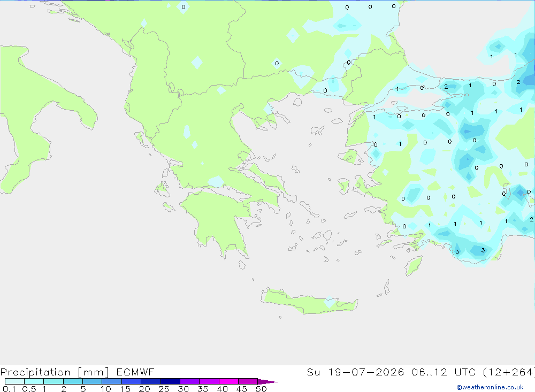Select the 0.5–1 mm legend color box
This screenshot has width=535, height=392.
34,381
